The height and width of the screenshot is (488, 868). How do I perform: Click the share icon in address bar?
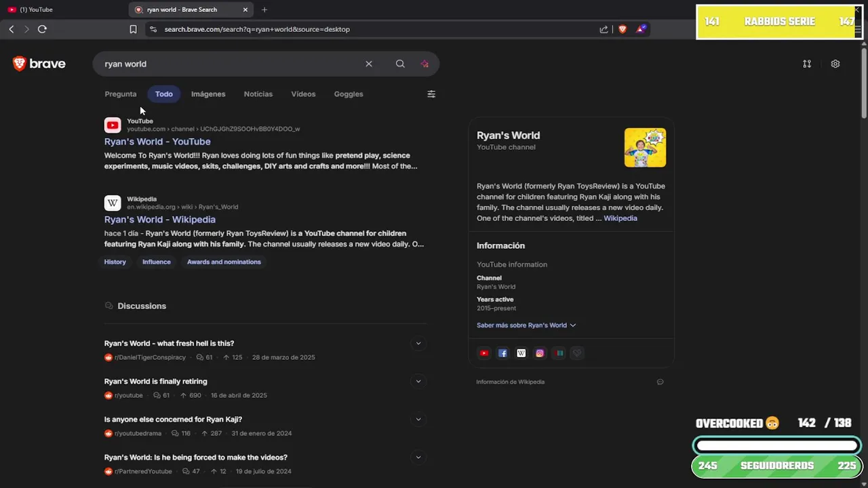[x=604, y=29]
